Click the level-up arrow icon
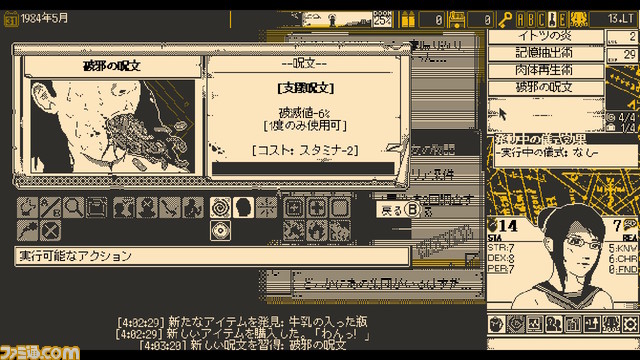 (592, 324)
